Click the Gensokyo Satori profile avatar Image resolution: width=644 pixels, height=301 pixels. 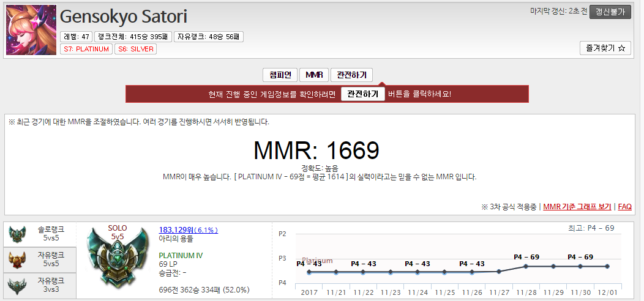[31, 30]
